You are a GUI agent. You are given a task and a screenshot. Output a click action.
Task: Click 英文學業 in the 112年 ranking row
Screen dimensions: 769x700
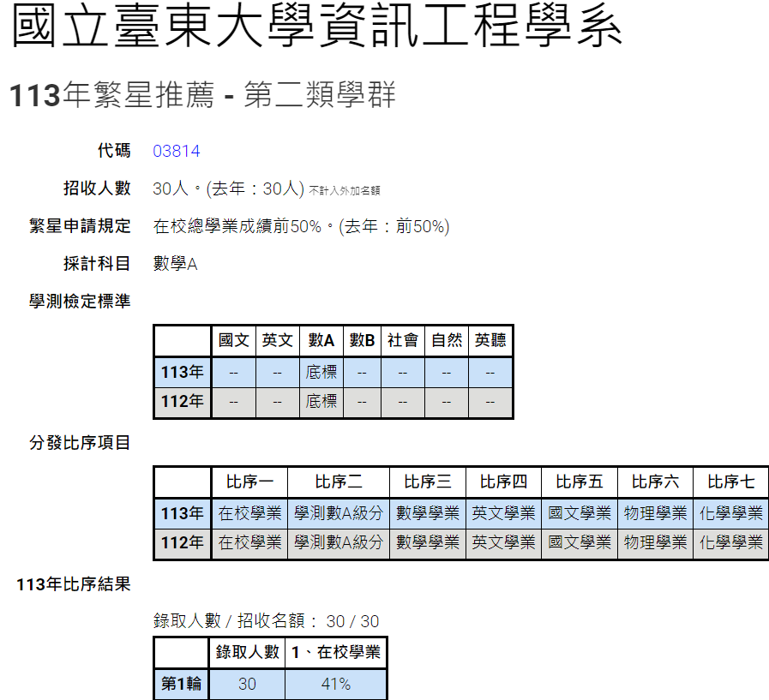click(503, 542)
